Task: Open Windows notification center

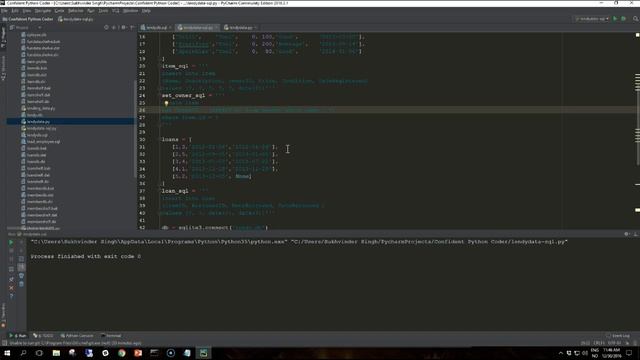Action: [x=629, y=353]
